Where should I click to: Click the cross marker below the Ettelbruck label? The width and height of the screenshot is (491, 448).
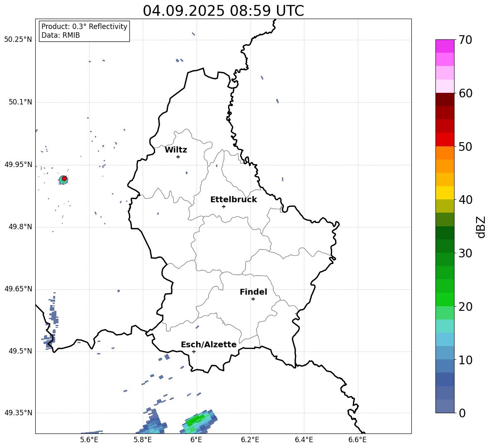(224, 206)
